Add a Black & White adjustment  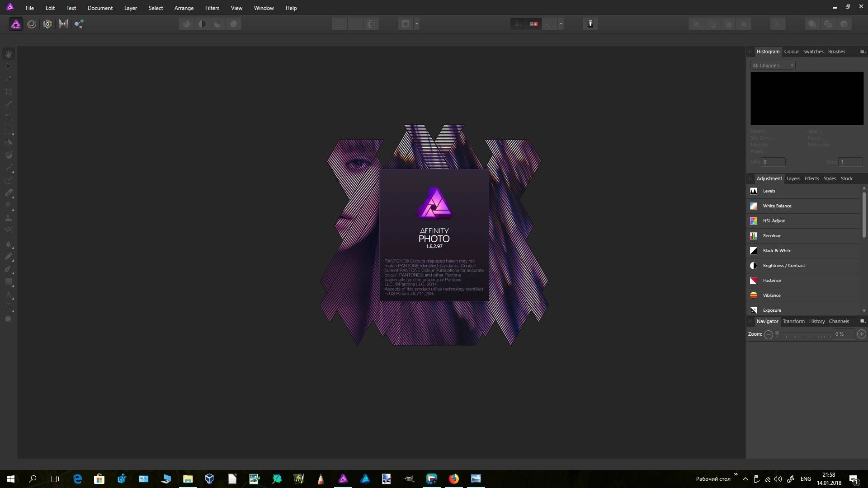pyautogui.click(x=803, y=251)
